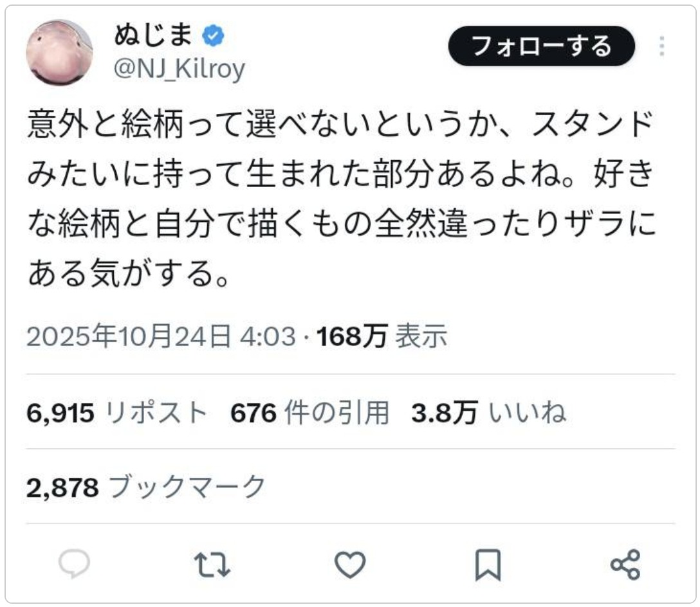Like the tweet with the heart icon
This screenshot has height=607, width=700.
350,565
